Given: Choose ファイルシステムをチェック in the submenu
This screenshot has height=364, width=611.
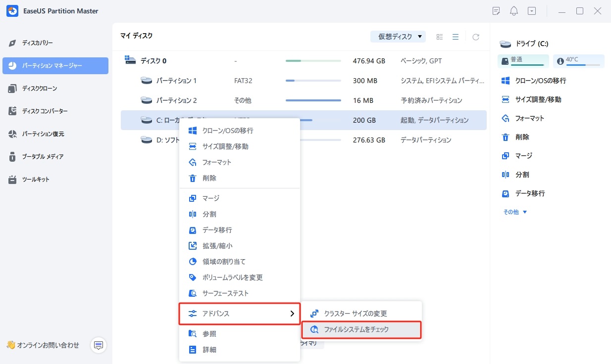Looking at the screenshot, I should click(x=362, y=329).
